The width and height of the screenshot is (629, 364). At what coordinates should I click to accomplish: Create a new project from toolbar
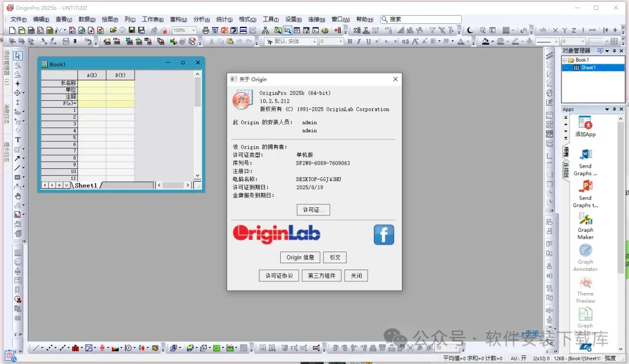click(12, 30)
